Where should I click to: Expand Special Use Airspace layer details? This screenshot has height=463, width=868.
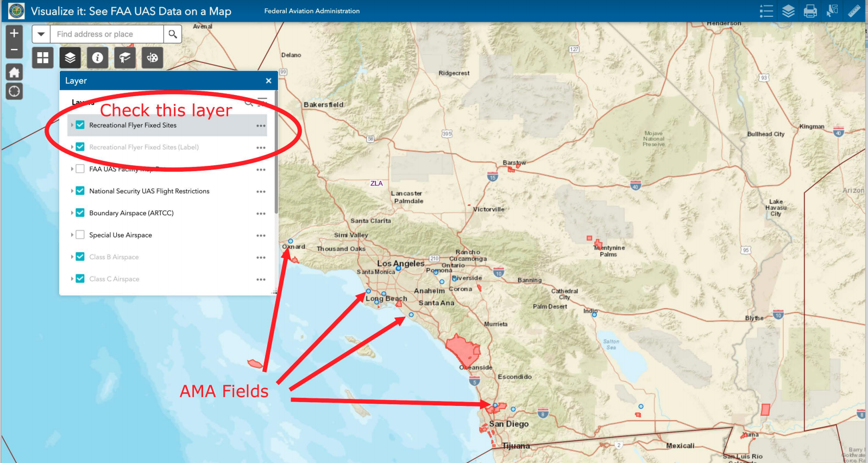(x=72, y=235)
